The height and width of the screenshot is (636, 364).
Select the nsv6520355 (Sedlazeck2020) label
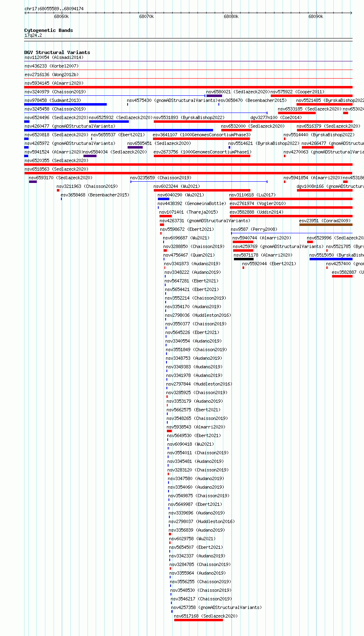(56, 160)
